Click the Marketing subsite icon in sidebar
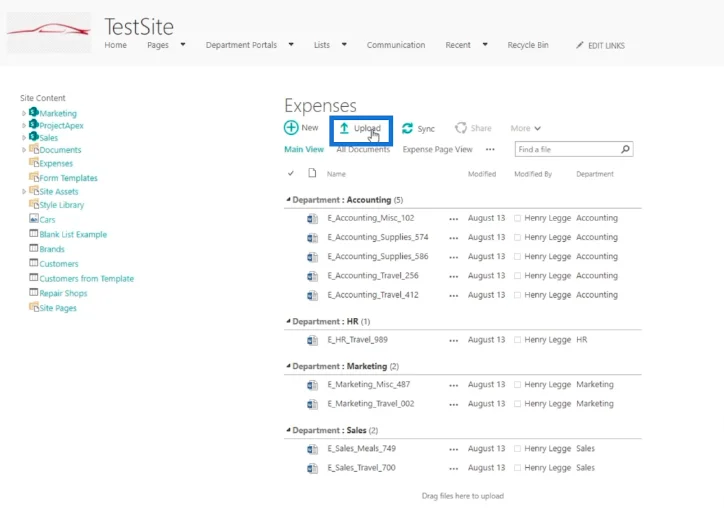This screenshot has width=724, height=526. 33,112
